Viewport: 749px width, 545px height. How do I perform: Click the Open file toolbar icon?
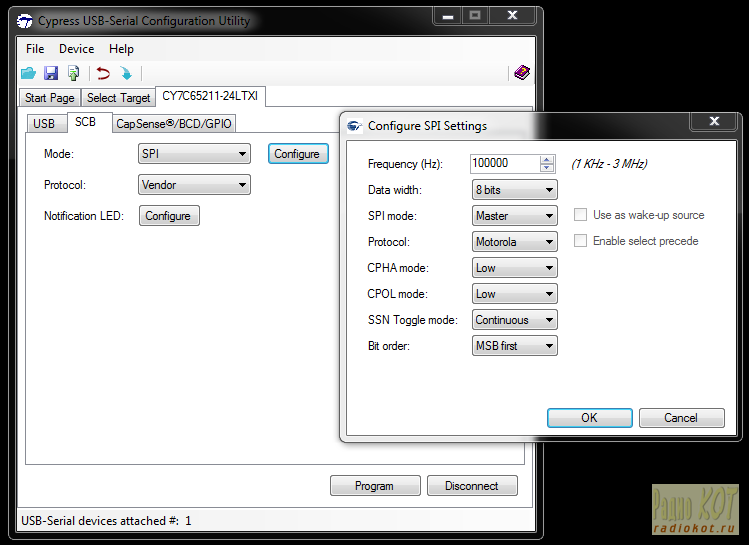coord(28,73)
